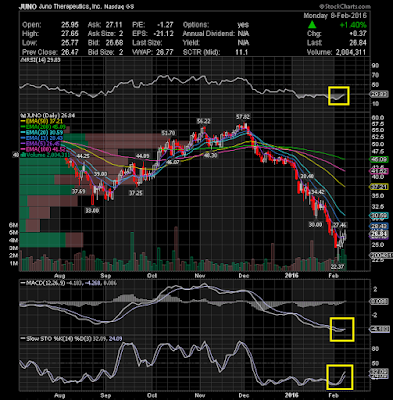Click the Ask value 27.11
Viewport: 393px width, 400px height.
tap(114, 25)
